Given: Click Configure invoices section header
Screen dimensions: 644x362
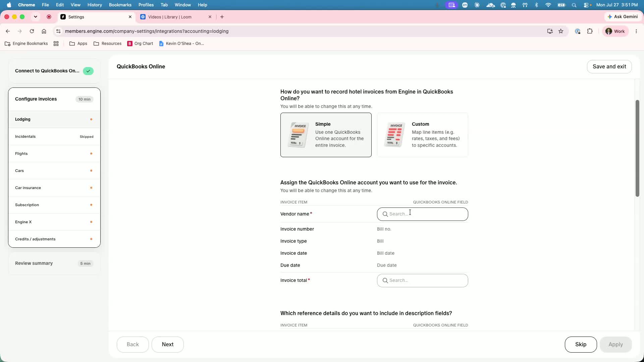Looking at the screenshot, I should coord(54,99).
